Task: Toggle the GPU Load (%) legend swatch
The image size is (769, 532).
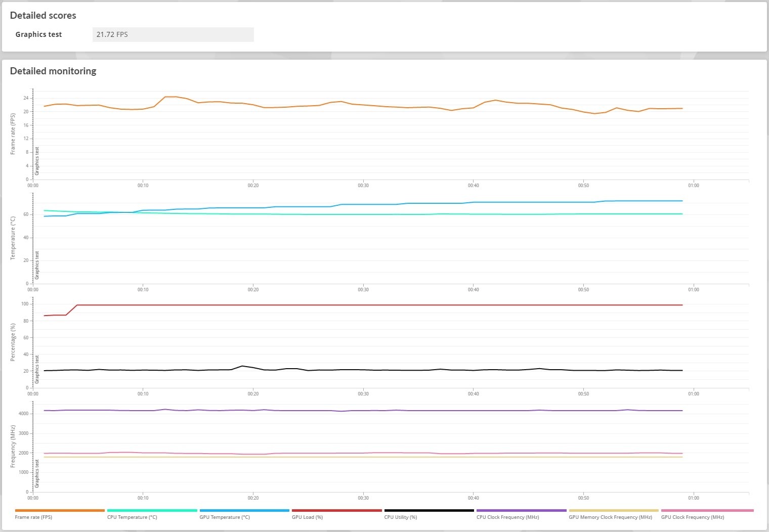Action: tap(336, 511)
